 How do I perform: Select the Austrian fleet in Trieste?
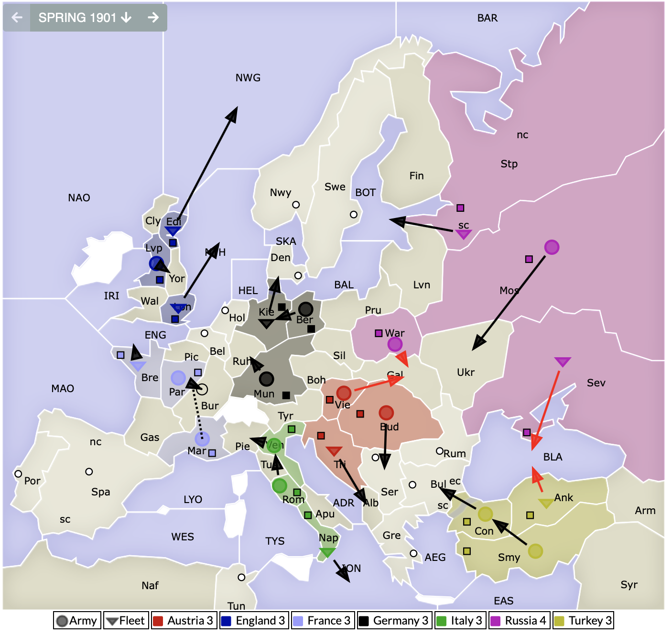(334, 451)
